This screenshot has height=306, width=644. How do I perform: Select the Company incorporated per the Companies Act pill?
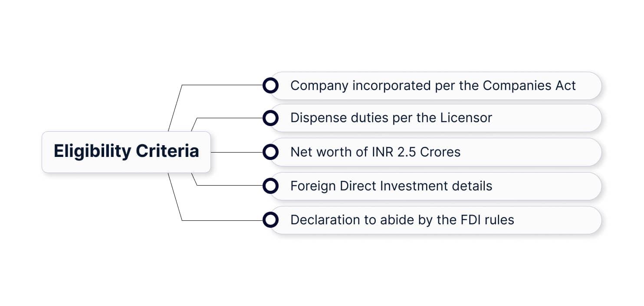click(434, 86)
